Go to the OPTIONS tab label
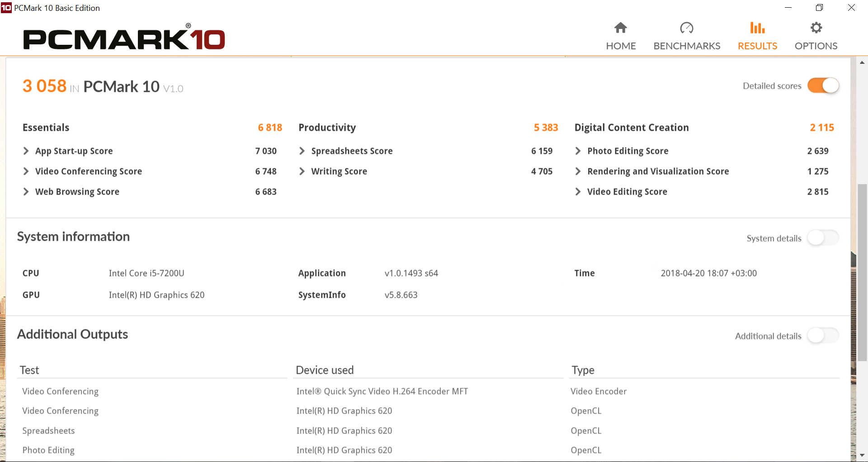This screenshot has height=462, width=868. 816,46
